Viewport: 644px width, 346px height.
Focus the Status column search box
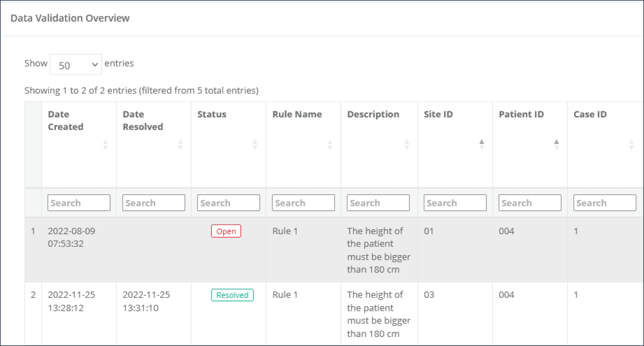pos(228,203)
